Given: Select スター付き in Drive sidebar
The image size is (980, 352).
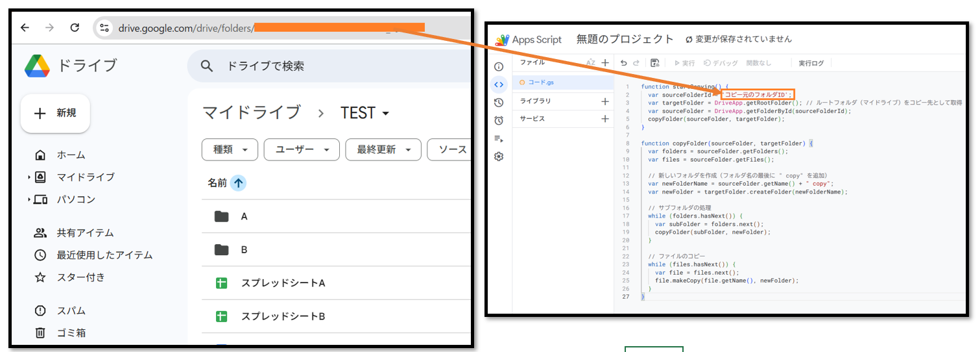Looking at the screenshot, I should [80, 277].
